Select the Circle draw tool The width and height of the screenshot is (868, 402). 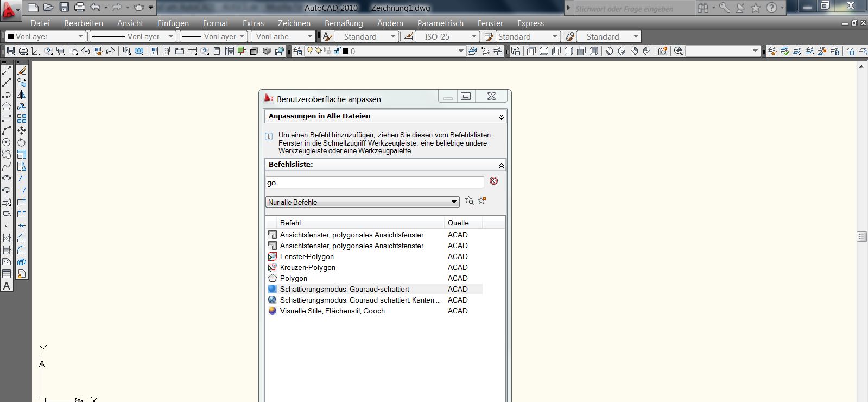point(7,142)
